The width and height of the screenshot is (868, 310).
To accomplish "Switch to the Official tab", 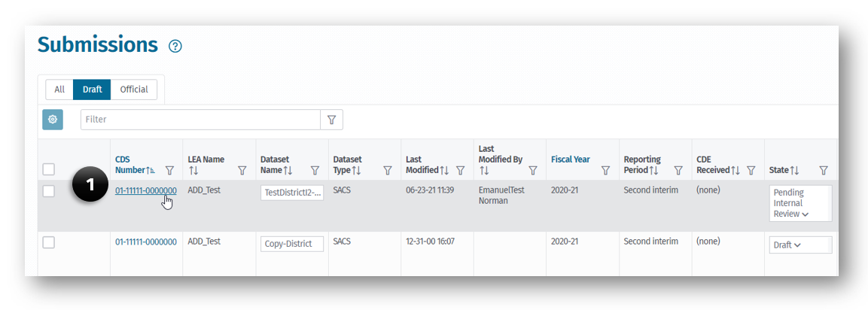I will [134, 89].
